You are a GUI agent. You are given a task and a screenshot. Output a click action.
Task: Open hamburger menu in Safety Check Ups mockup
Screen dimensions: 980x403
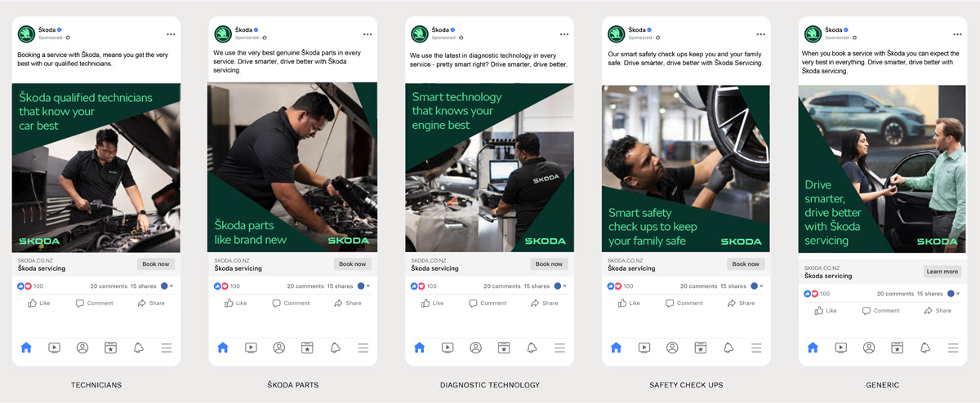[756, 348]
